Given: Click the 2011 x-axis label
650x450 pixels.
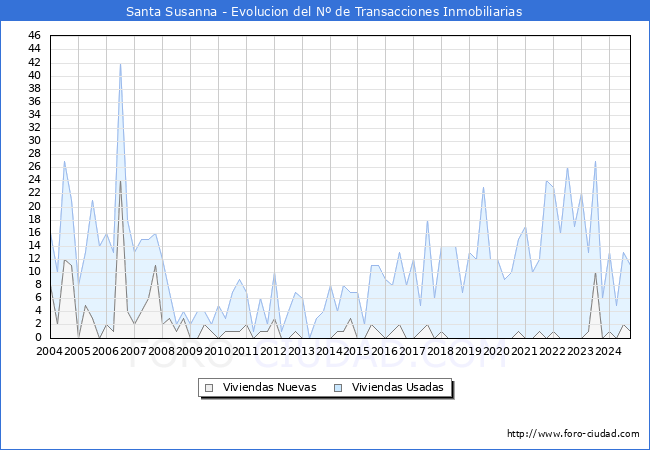Looking at the screenshot, I should pos(245,351).
